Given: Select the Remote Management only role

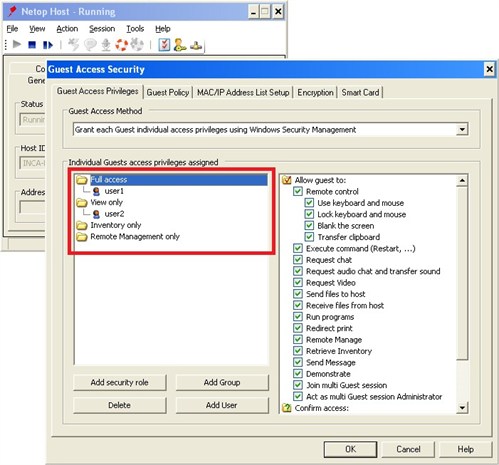Looking at the screenshot, I should click(135, 237).
